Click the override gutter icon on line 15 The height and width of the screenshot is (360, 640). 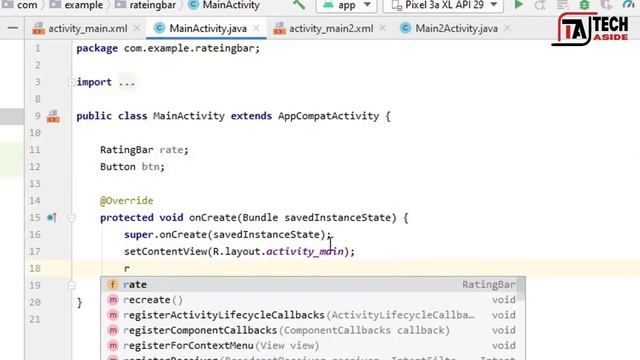(x=52, y=218)
